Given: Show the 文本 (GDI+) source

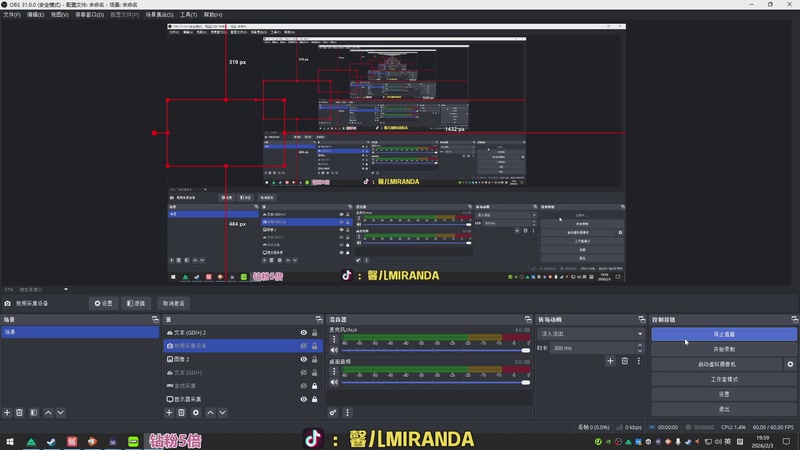Looking at the screenshot, I should click(304, 372).
